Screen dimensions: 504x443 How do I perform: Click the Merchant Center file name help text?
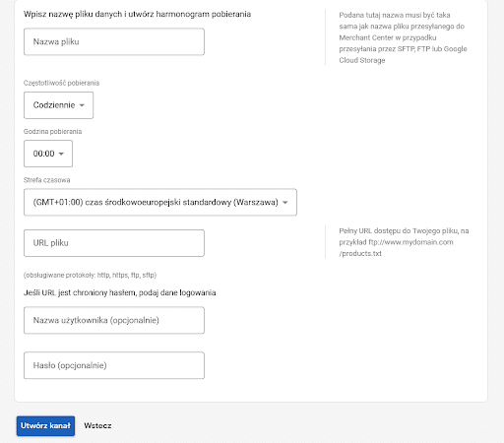[x=403, y=37]
